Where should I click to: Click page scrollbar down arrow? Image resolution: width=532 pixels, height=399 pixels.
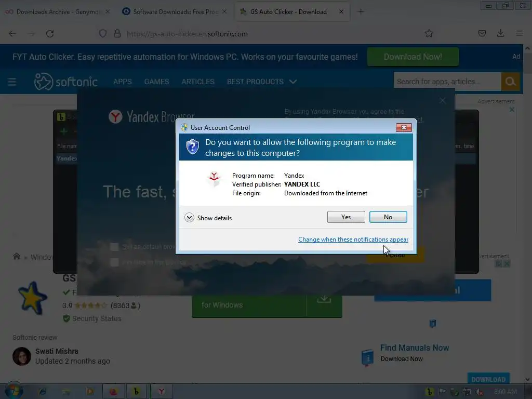pyautogui.click(x=528, y=380)
